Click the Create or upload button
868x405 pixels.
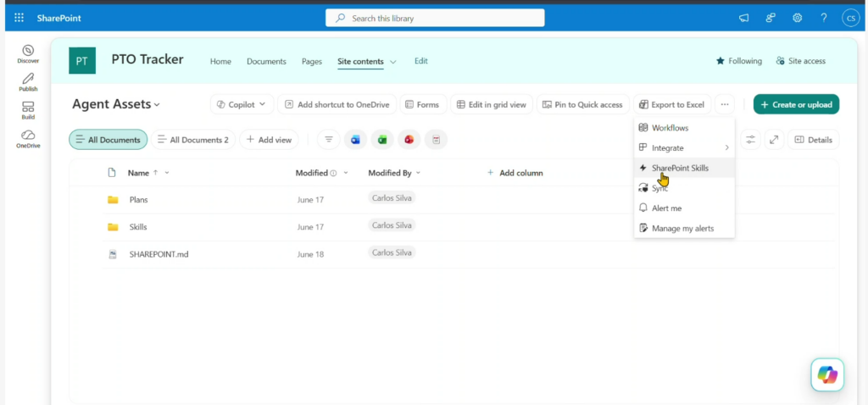click(796, 104)
